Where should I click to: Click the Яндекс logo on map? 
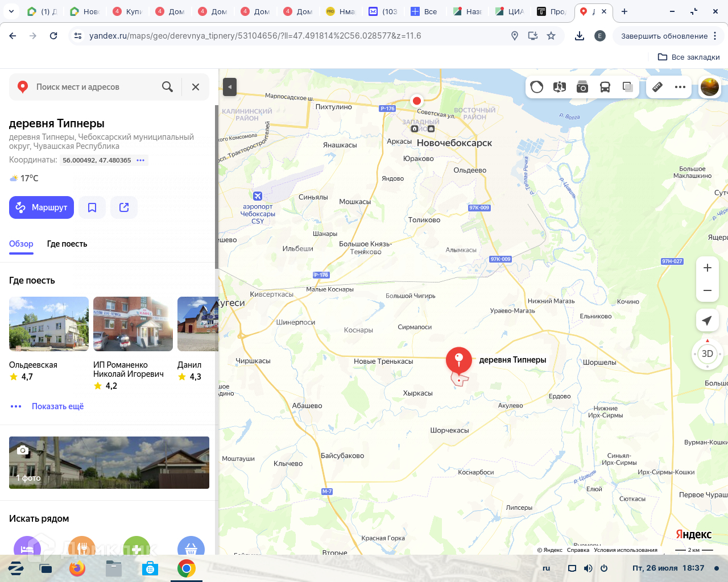pos(693,534)
